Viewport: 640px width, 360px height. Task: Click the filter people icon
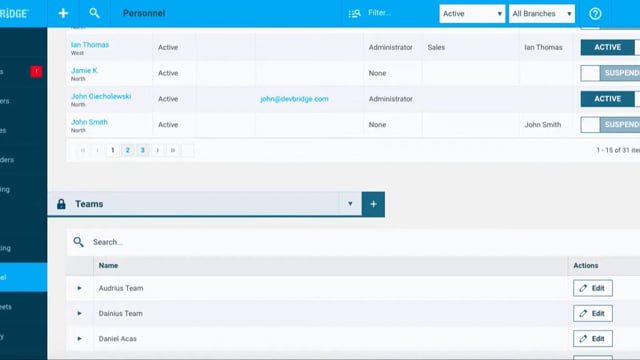(x=354, y=13)
